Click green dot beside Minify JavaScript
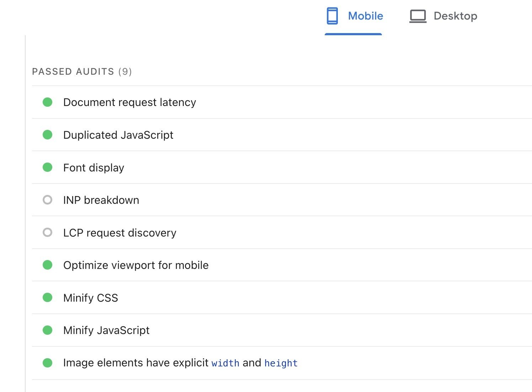 tap(47, 330)
